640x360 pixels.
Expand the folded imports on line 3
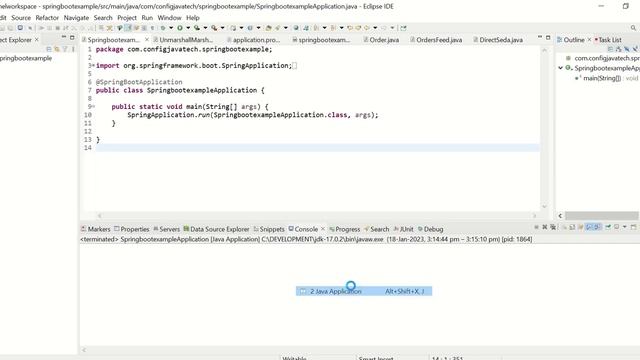(93, 65)
